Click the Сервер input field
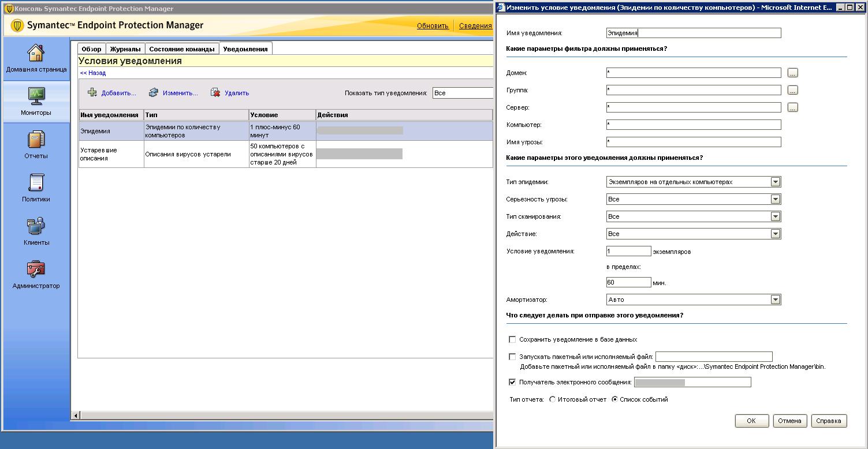Viewport: 868px width, 449px height. pos(694,107)
